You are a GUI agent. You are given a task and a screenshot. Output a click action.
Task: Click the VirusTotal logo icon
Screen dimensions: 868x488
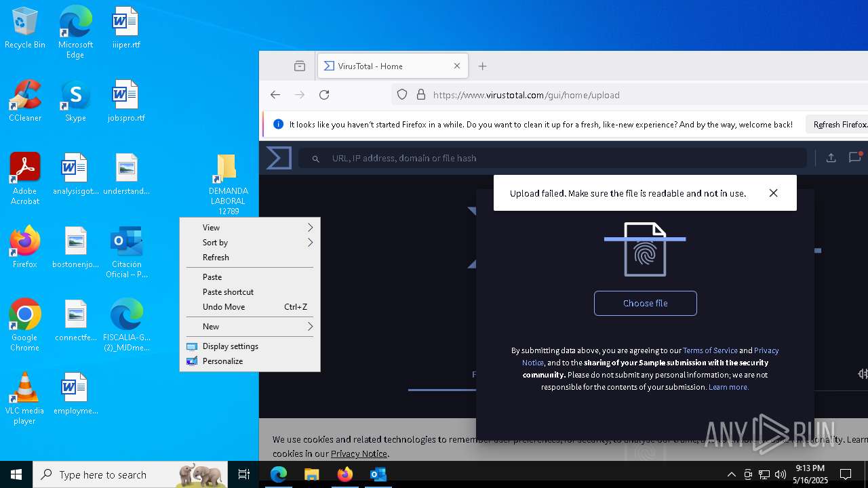tap(279, 158)
